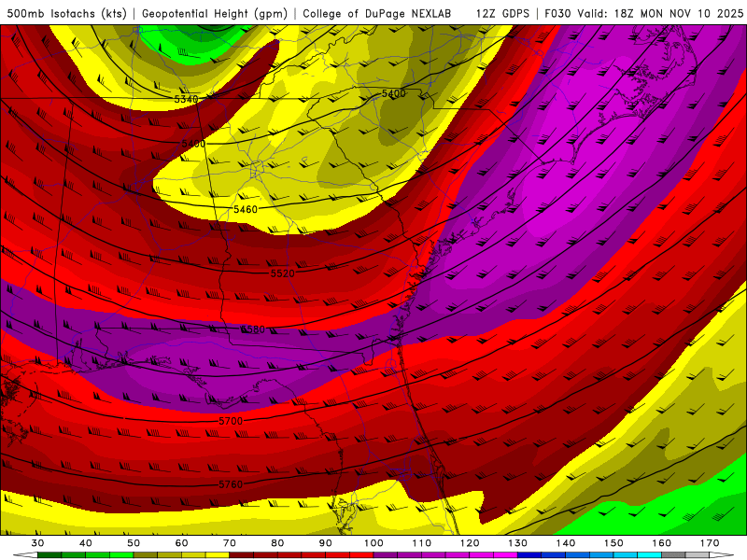This screenshot has height=560, width=747.
Task: Click the legend value 50
Action: pyautogui.click(x=134, y=543)
